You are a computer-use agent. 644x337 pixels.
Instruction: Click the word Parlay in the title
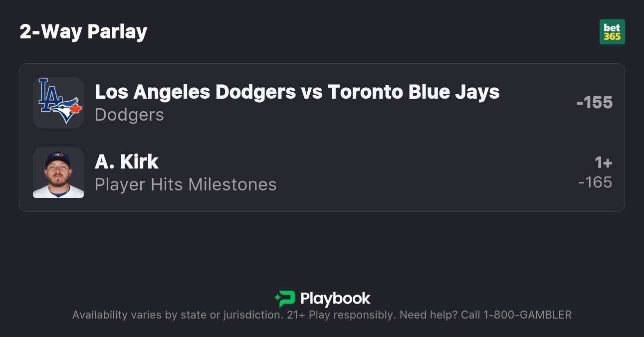pos(117,32)
